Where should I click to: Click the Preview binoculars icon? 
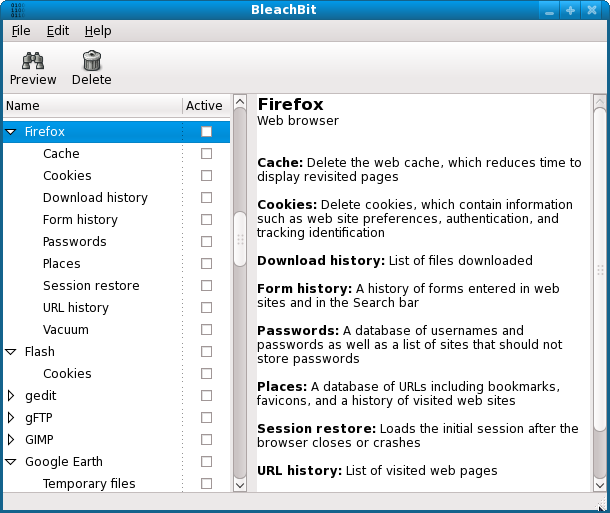pyautogui.click(x=33, y=61)
